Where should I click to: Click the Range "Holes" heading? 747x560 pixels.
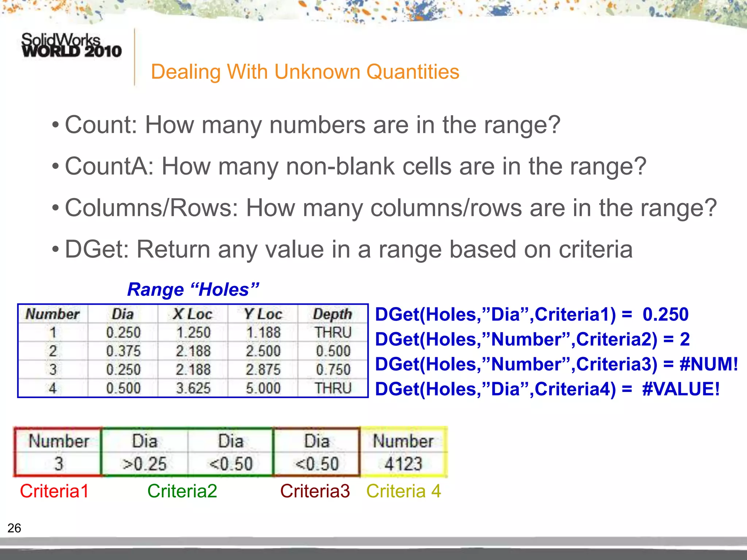tap(193, 289)
